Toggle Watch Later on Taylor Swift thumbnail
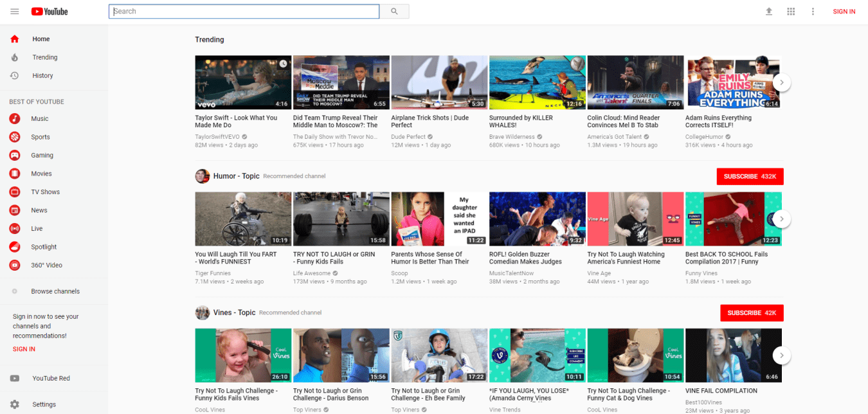 click(284, 64)
